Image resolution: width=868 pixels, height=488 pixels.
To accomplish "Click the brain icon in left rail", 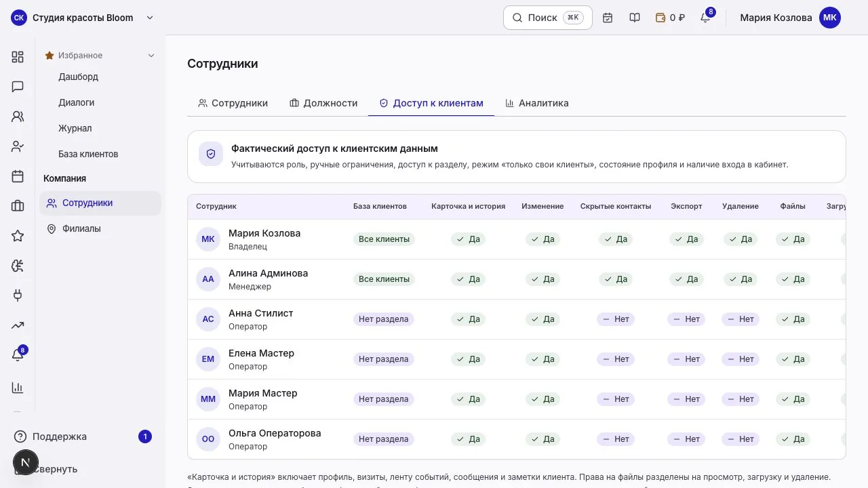I will click(18, 266).
